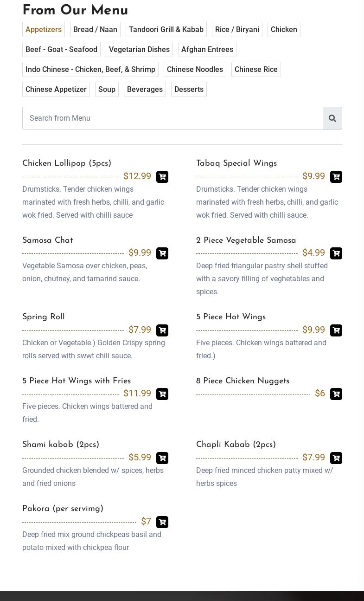Viewport: 364px width, 601px height.
Task: Open the Afghan Entrees category
Action: coord(207,50)
